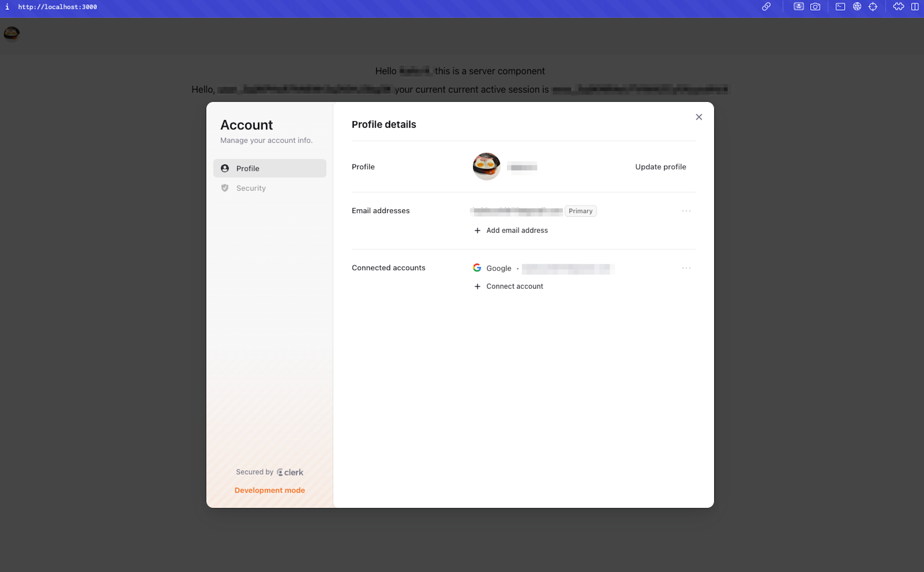Image resolution: width=924 pixels, height=572 pixels.
Task: Click the link icon in the top toolbar
Action: 767,6
